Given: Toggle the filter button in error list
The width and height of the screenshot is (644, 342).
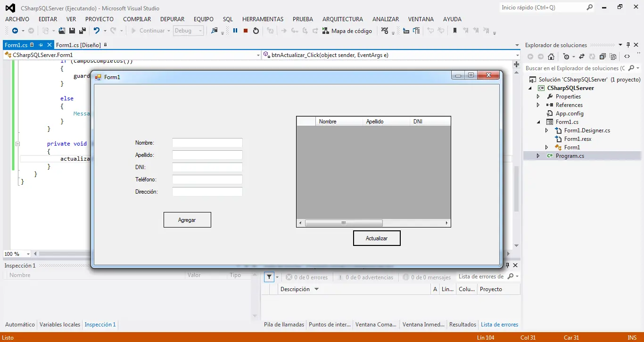Looking at the screenshot, I should pos(269,277).
